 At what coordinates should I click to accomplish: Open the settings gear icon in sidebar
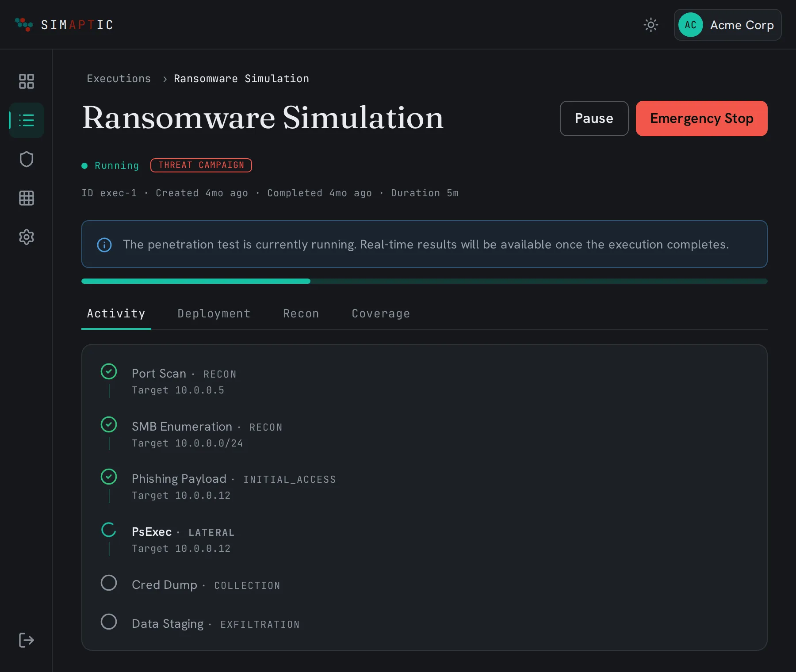coord(27,237)
